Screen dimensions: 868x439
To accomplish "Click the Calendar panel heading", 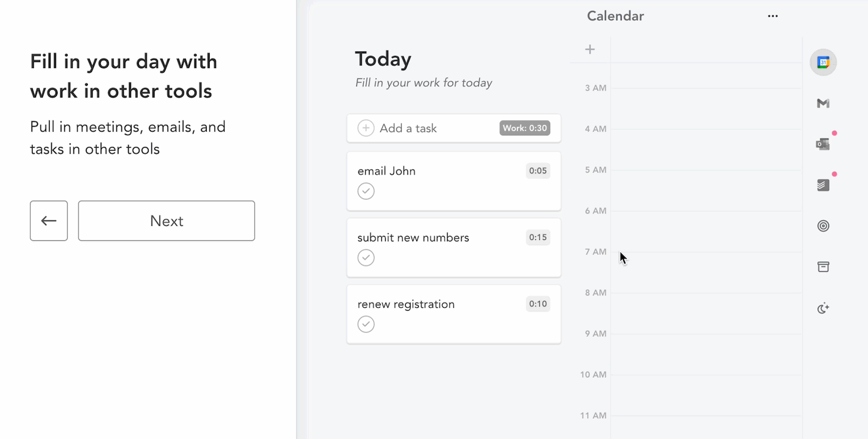I will pos(615,16).
